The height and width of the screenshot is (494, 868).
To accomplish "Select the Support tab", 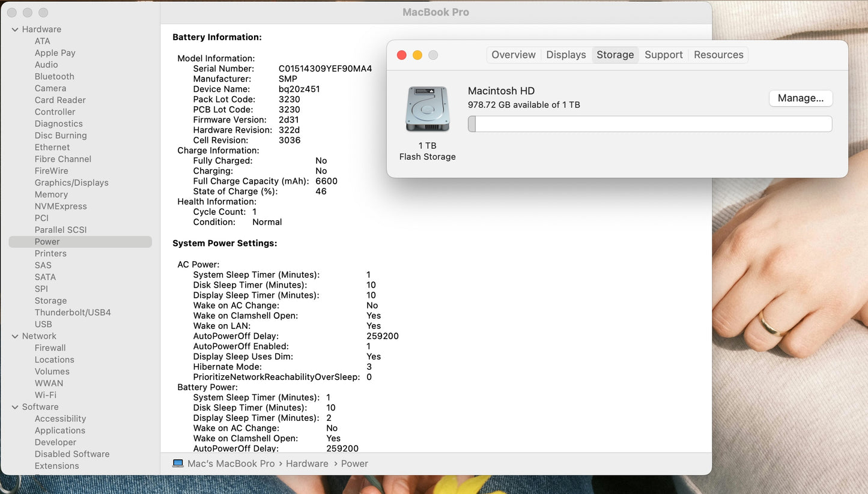I will pyautogui.click(x=663, y=55).
